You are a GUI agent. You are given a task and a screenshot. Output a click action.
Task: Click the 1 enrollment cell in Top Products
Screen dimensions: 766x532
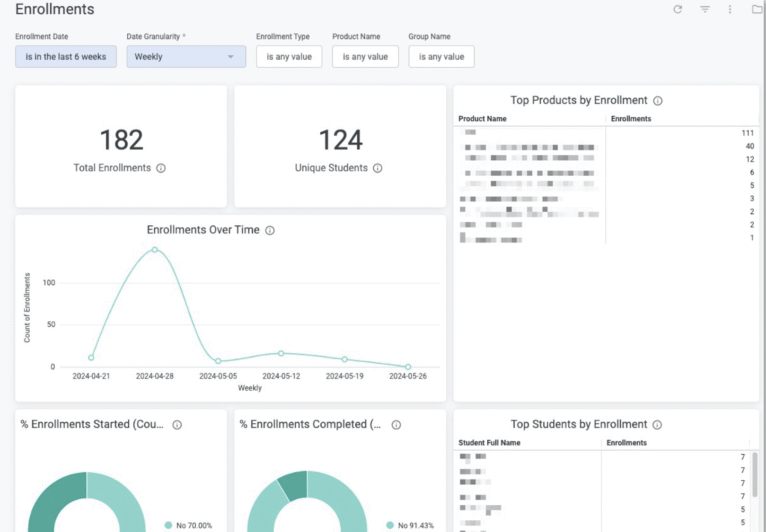point(752,238)
